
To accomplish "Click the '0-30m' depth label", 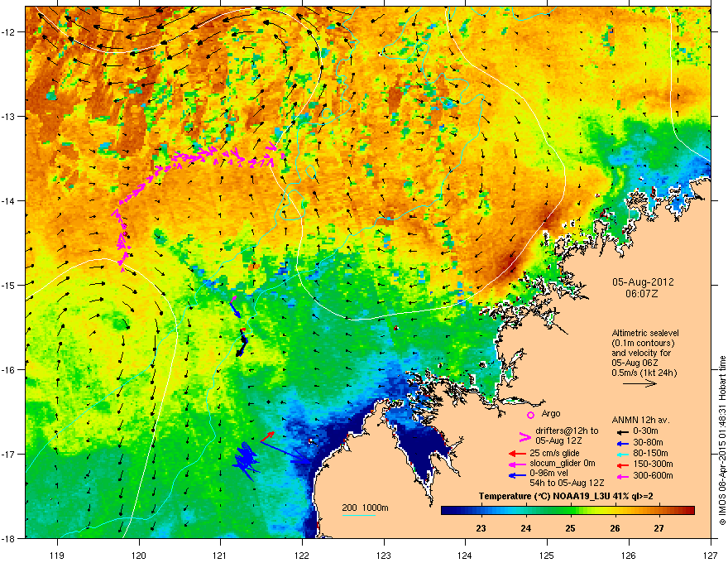I will (x=645, y=431).
